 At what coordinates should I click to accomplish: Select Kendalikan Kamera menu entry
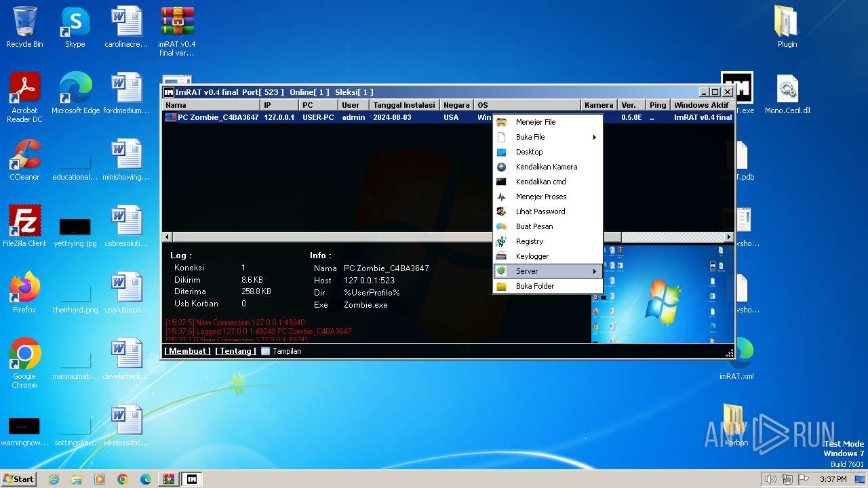coord(548,167)
